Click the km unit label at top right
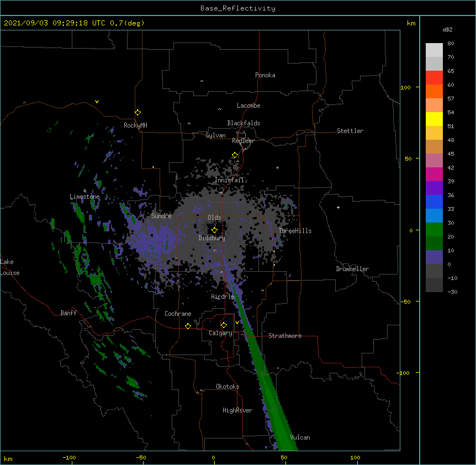 pyautogui.click(x=411, y=23)
